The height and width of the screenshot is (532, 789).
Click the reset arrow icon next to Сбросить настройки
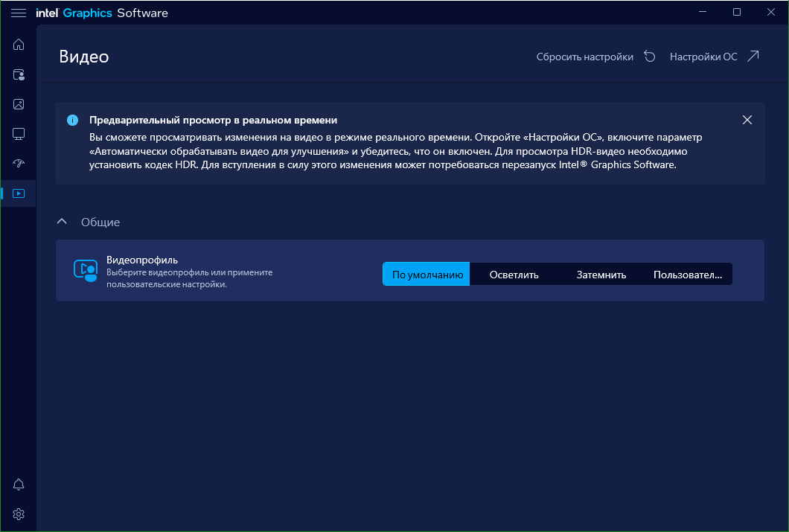click(x=650, y=57)
